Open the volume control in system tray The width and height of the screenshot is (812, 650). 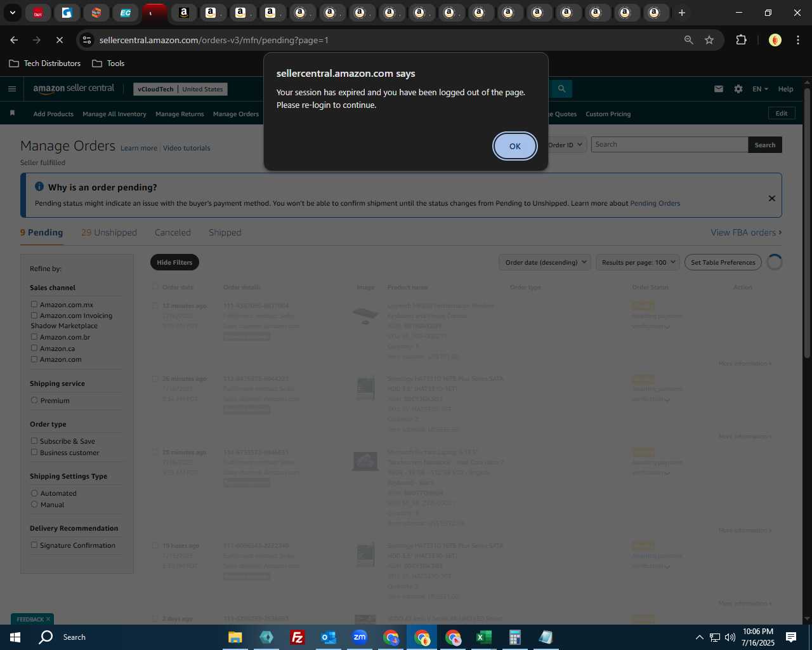[730, 637]
